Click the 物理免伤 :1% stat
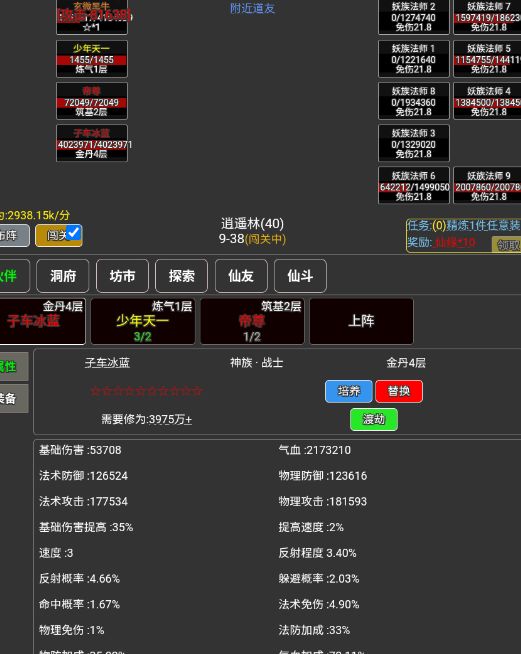The height and width of the screenshot is (654, 521). [x=72, y=630]
